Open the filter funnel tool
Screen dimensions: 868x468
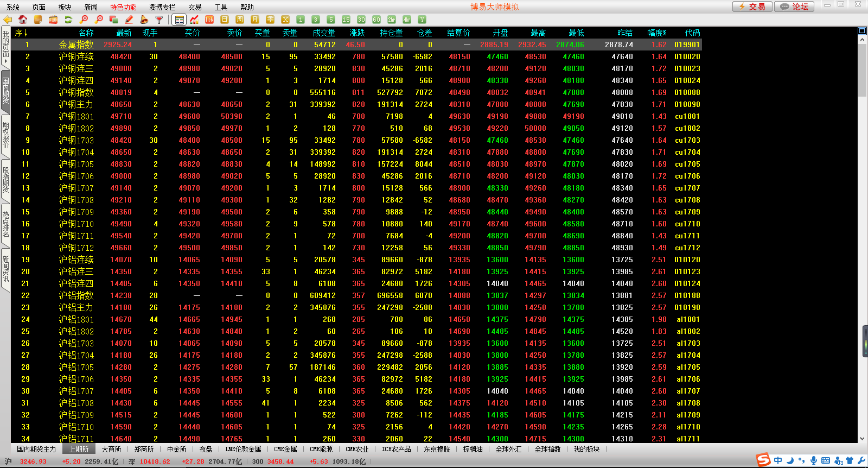coord(159,20)
